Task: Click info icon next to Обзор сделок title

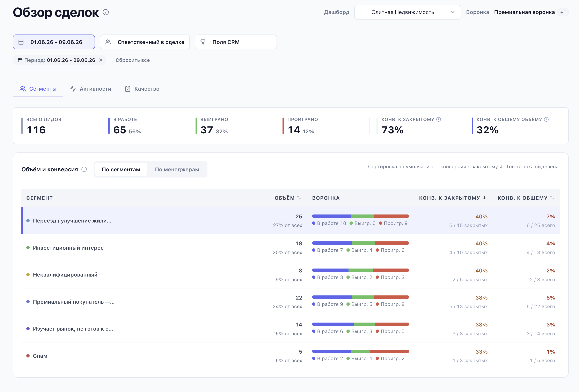Action: [106, 12]
